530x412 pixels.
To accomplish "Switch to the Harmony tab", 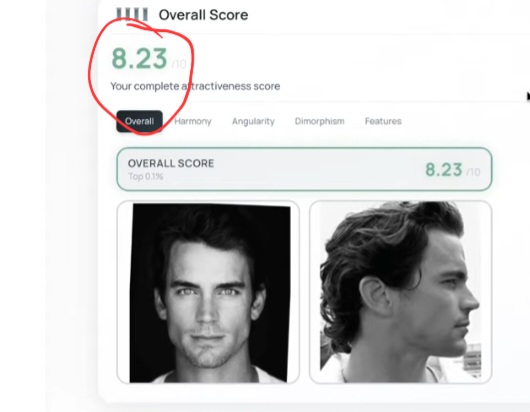I will click(193, 121).
